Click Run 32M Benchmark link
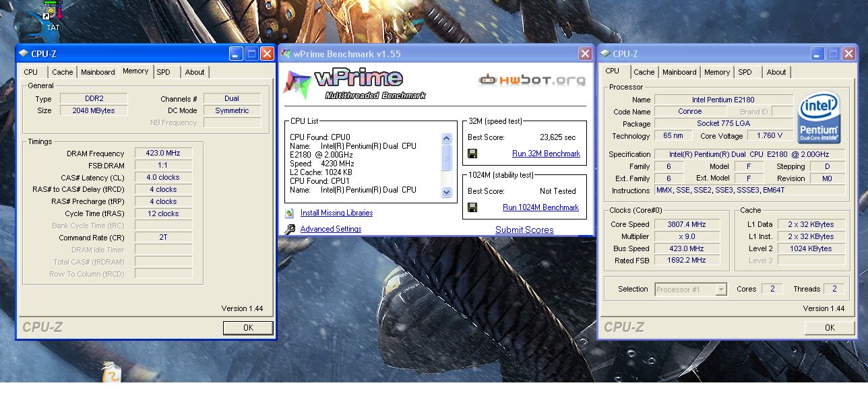 coord(546,154)
